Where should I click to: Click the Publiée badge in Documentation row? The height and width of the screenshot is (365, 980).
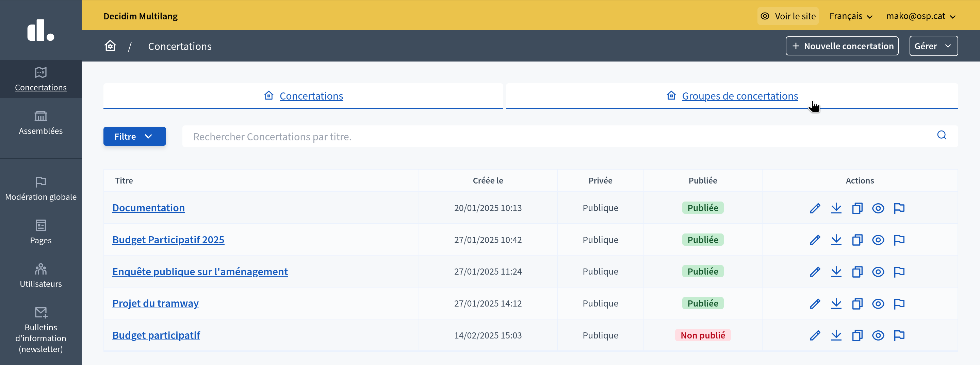point(703,208)
